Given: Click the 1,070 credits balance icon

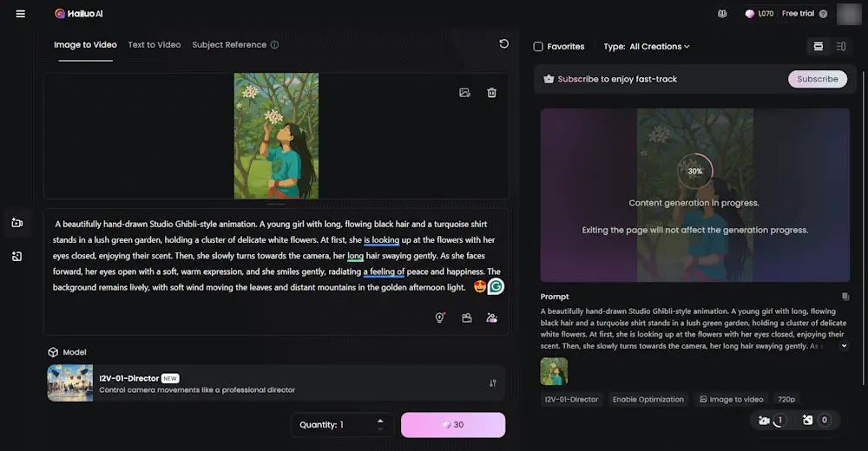Looking at the screenshot, I should 750,14.
